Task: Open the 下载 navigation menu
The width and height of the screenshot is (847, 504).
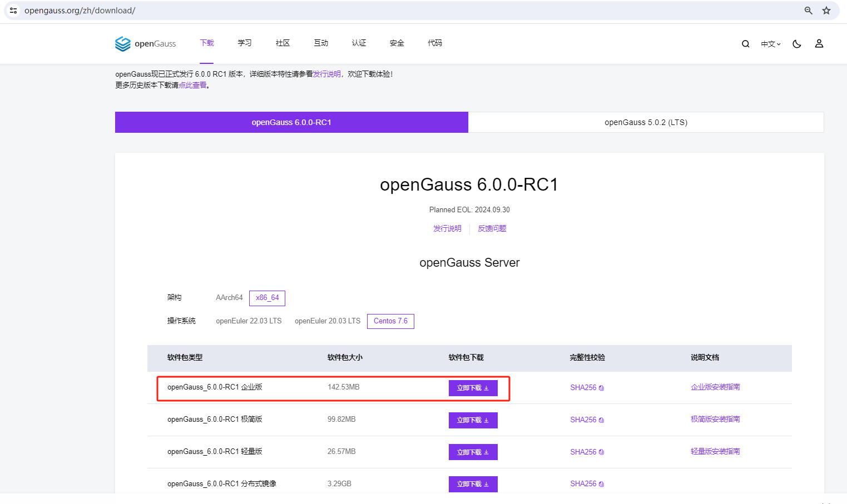Action: (207, 43)
